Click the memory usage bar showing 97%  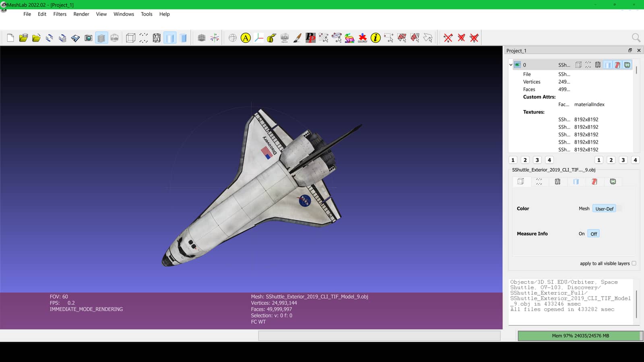(x=580, y=336)
